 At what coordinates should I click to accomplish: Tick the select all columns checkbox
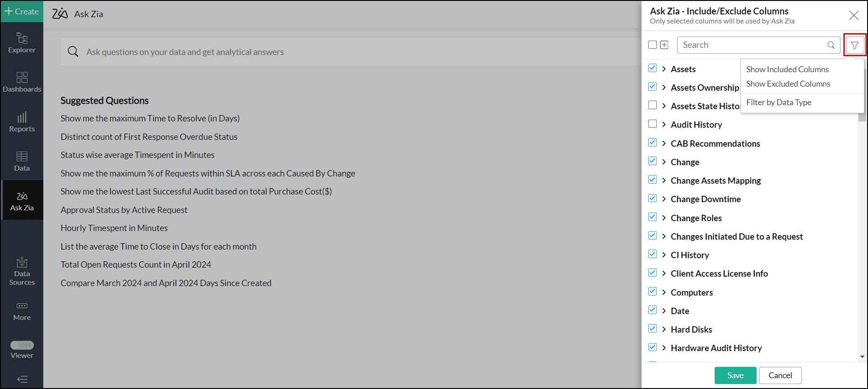click(x=652, y=45)
